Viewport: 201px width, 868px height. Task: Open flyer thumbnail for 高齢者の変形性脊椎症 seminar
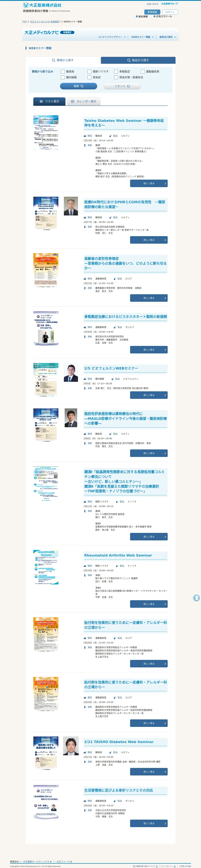(46, 270)
